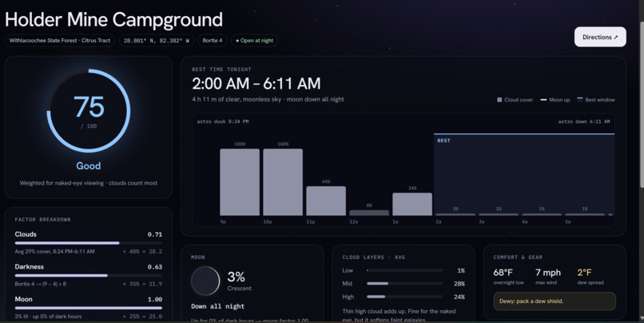Click the 2°F dew spread value
Viewport: 644px width, 323px height.
click(x=584, y=273)
